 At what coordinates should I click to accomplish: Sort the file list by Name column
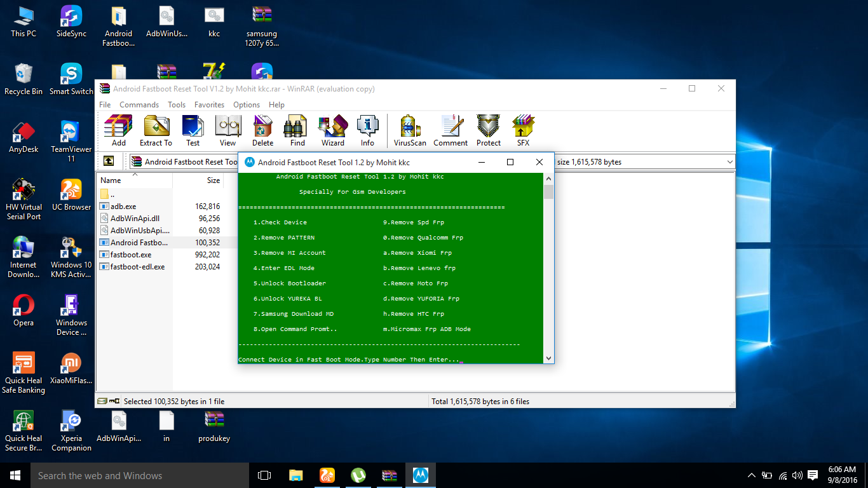click(134, 180)
